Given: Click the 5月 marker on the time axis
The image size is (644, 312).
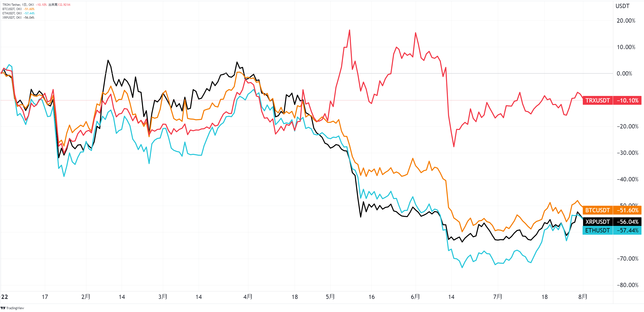Looking at the screenshot, I should tap(330, 297).
